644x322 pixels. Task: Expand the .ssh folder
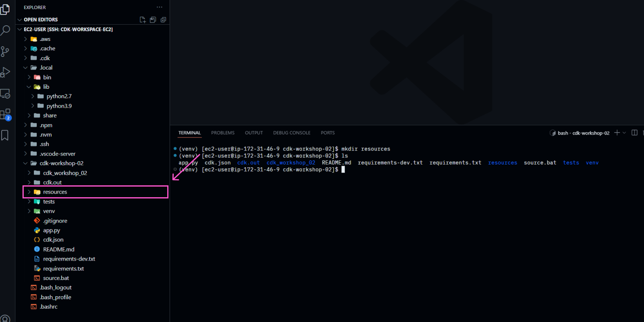[x=26, y=144]
